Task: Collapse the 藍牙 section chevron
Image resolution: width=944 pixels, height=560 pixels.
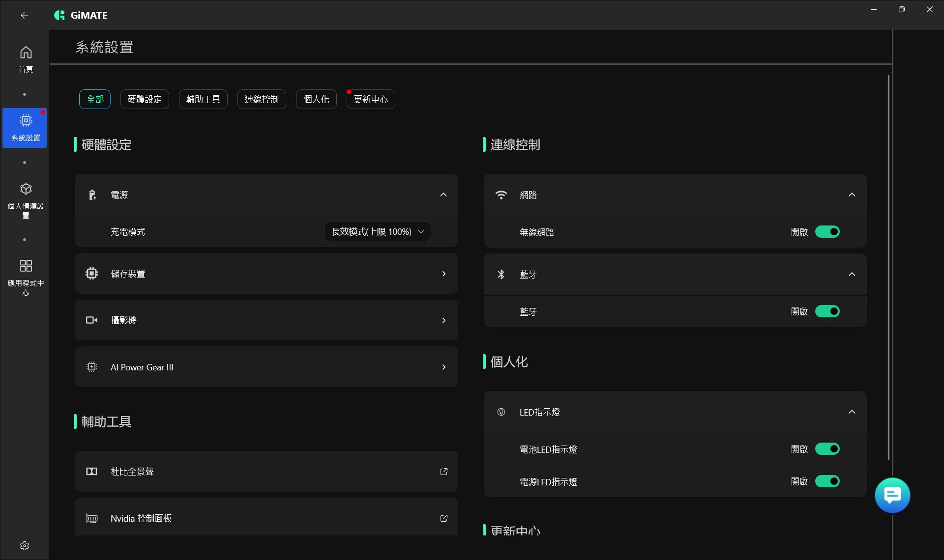Action: pos(852,274)
